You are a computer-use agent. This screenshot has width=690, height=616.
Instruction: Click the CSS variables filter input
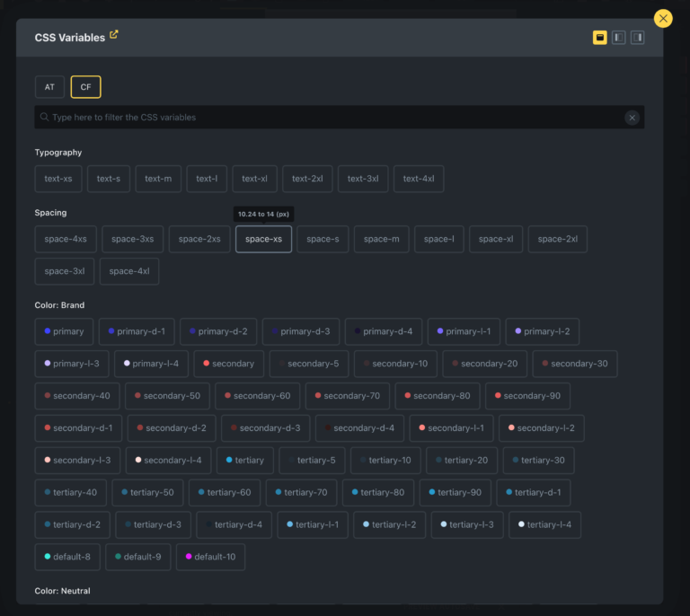pyautogui.click(x=332, y=118)
